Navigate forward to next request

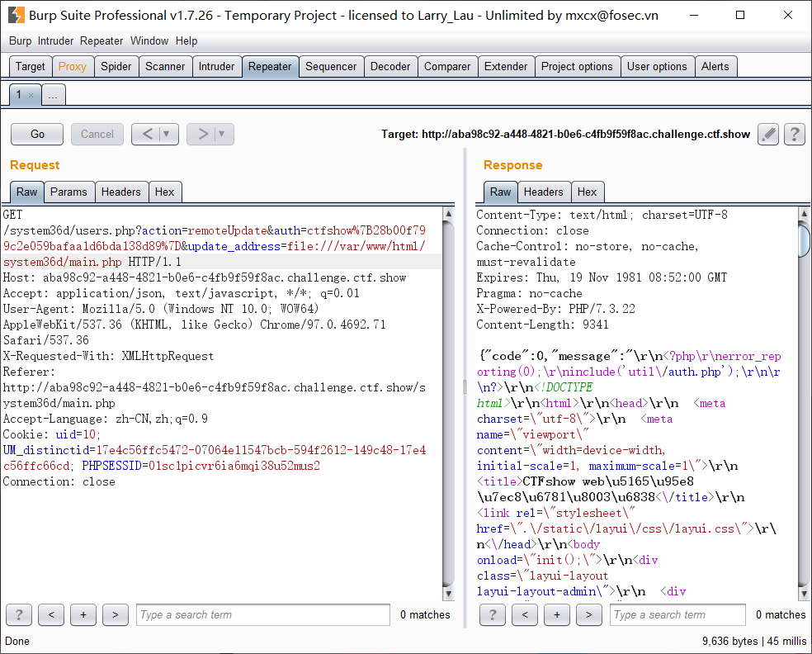(202, 135)
